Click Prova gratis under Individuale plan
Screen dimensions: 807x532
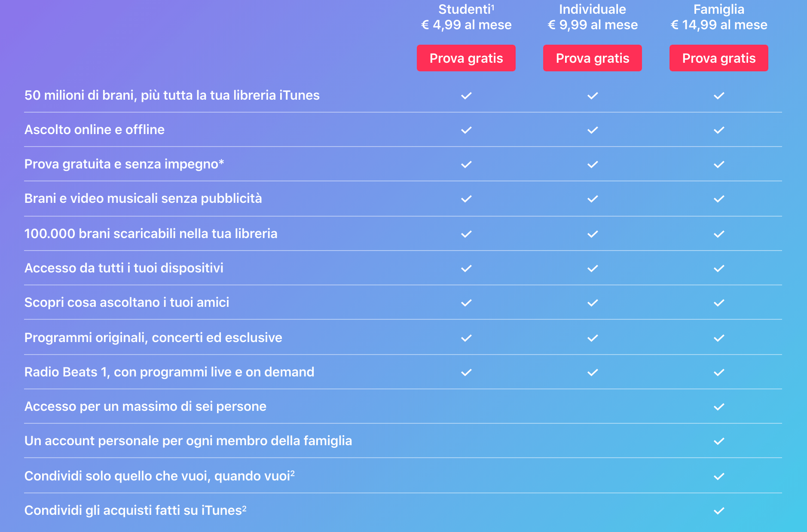coord(592,58)
